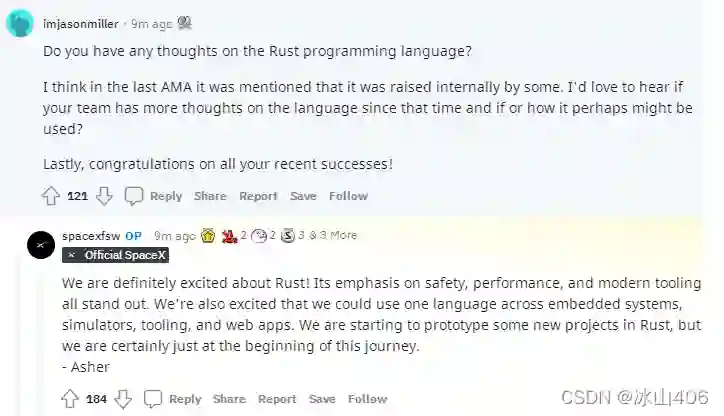The height and width of the screenshot is (416, 724).
Task: Upvote imjasonmiller's Rust question comment
Action: (51, 196)
